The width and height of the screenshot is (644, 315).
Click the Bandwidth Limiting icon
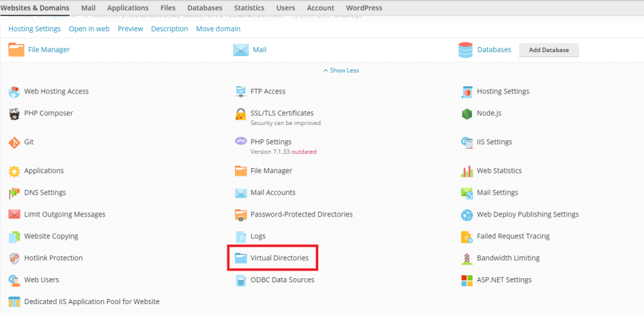[467, 258]
